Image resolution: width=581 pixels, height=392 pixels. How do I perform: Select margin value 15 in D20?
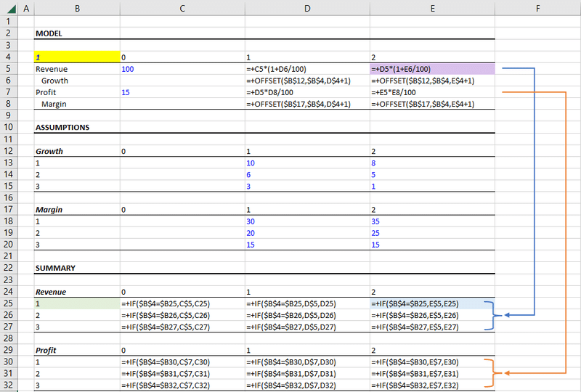pos(251,245)
